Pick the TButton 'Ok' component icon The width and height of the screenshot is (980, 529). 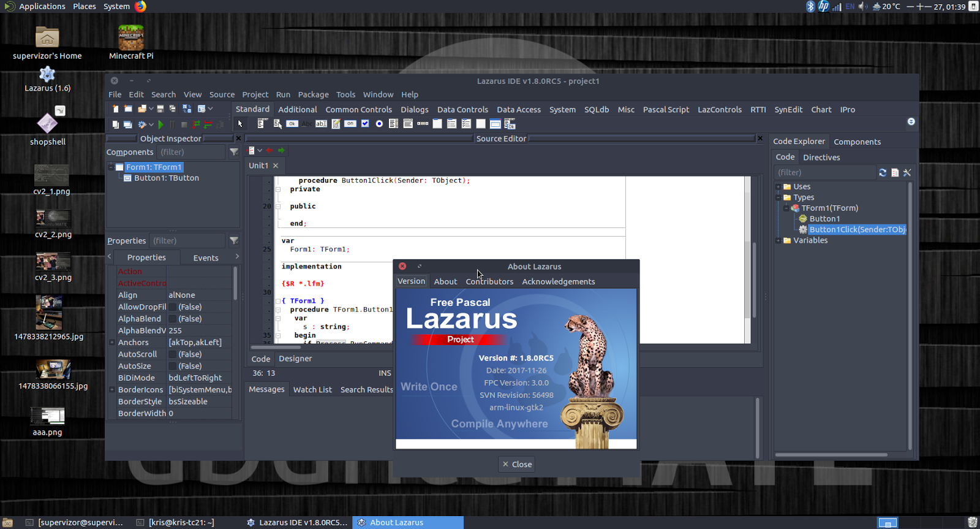[x=292, y=124]
